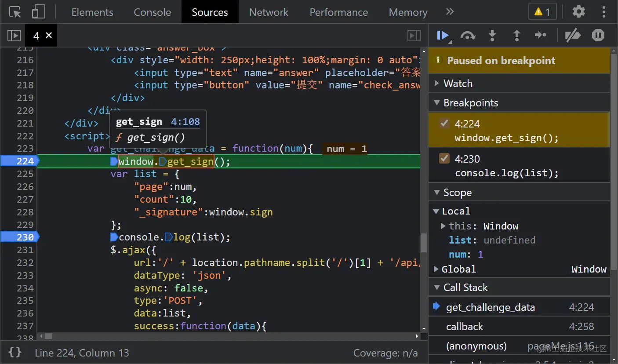
Task: Step into next function call
Action: [x=492, y=36]
